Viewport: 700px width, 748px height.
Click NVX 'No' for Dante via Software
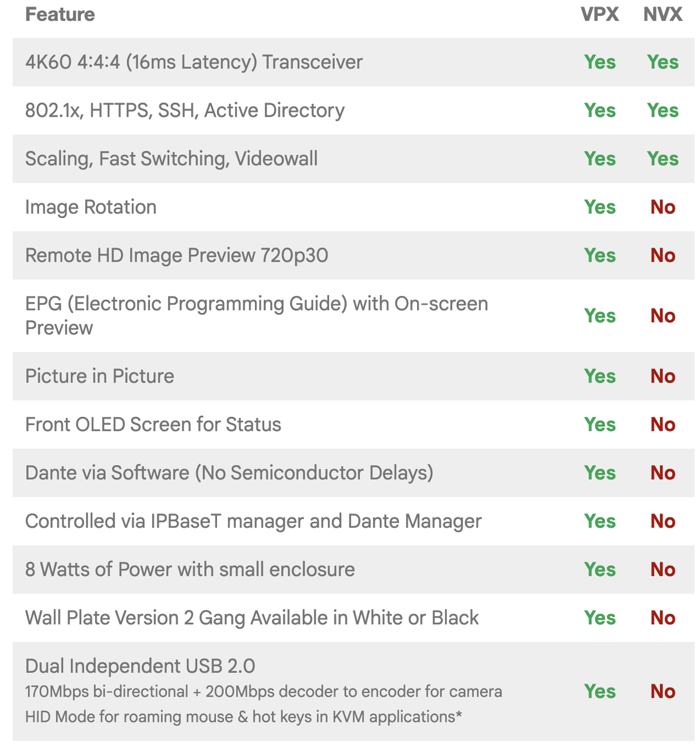pos(663,473)
